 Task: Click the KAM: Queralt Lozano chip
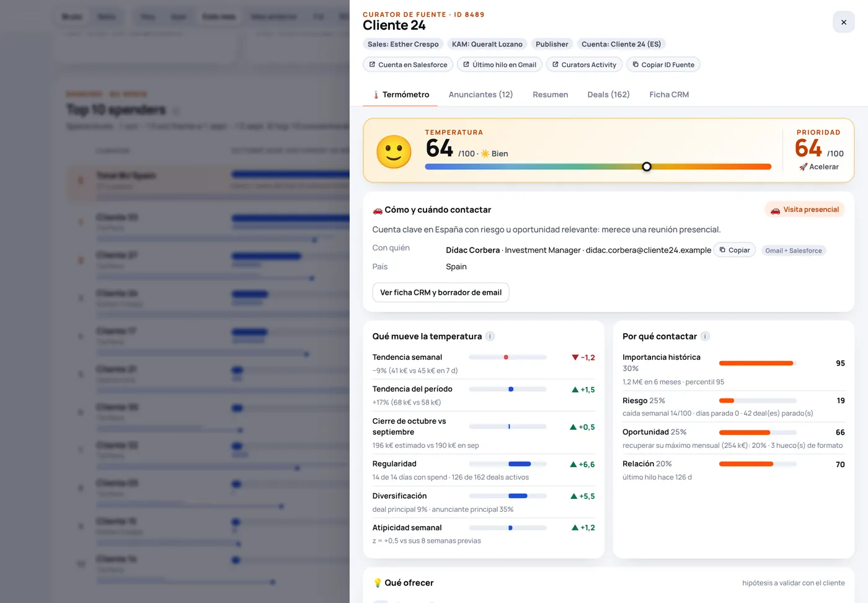point(487,44)
